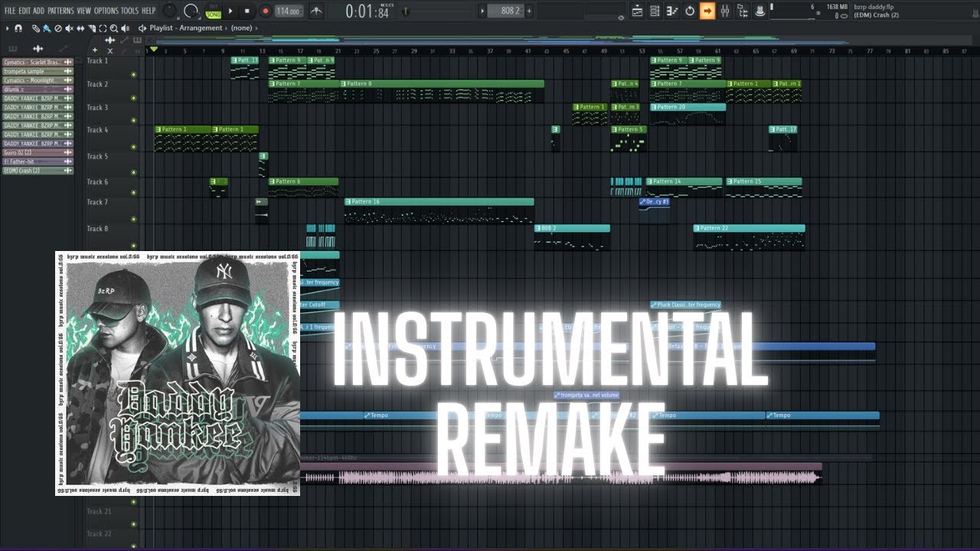Select the Draw pencil tool
This screenshot has width=980, height=551.
click(x=35, y=28)
